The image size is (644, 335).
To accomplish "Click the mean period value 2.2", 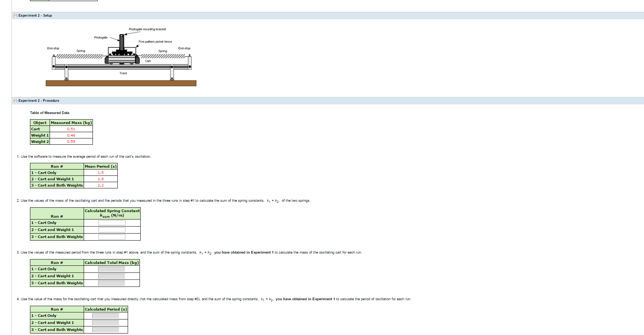I will click(x=101, y=185).
